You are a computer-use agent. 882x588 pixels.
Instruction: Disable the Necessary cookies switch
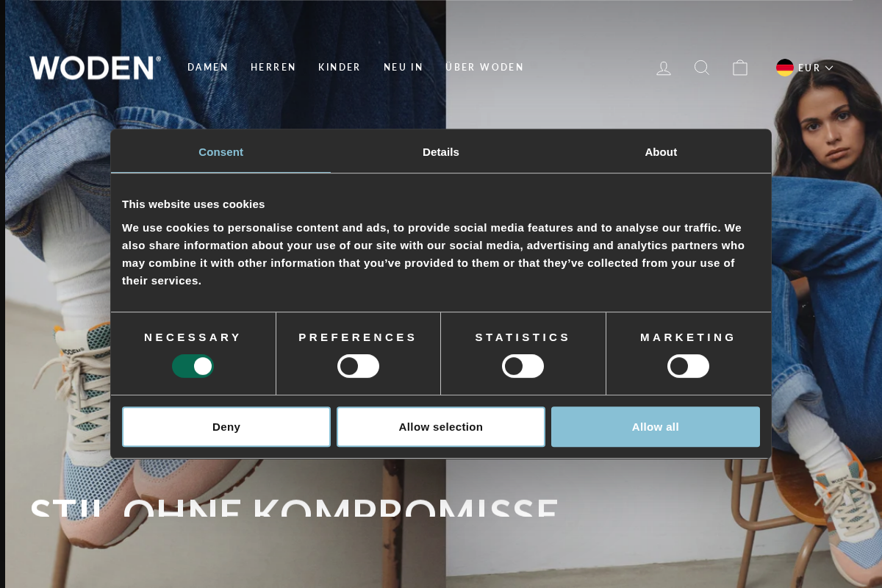(x=193, y=365)
